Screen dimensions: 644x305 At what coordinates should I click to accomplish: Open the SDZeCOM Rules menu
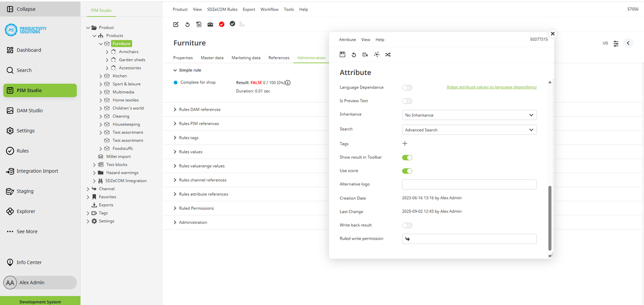pyautogui.click(x=222, y=9)
